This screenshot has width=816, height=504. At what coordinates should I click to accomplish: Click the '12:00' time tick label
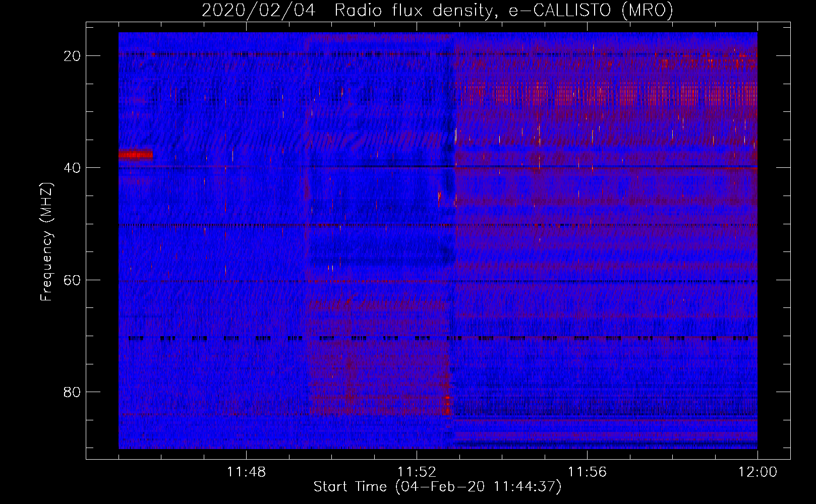click(757, 472)
